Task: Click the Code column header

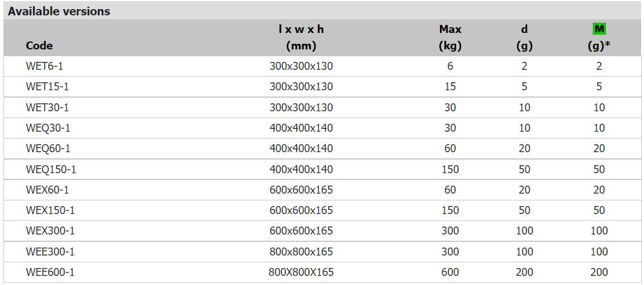Action: click(x=39, y=45)
